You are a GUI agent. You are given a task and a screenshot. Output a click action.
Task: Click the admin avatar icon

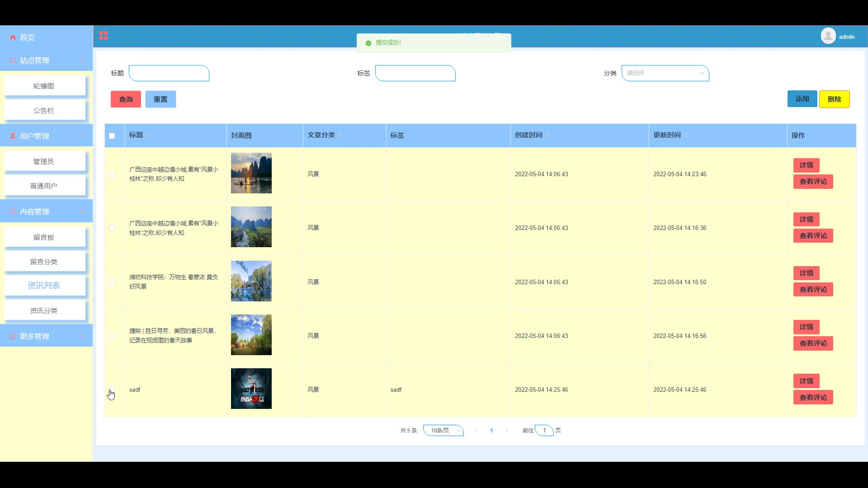tap(828, 36)
